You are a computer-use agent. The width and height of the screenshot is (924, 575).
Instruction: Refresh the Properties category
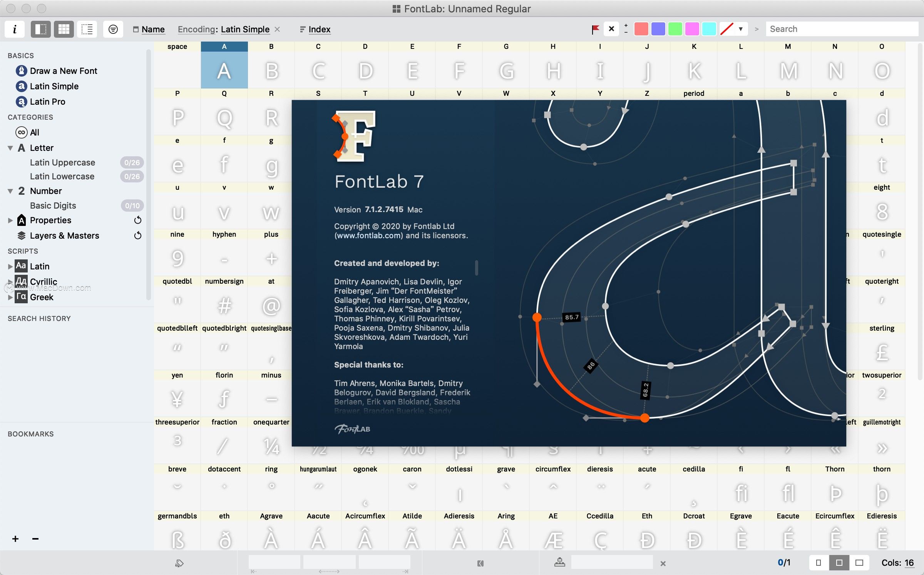point(137,220)
